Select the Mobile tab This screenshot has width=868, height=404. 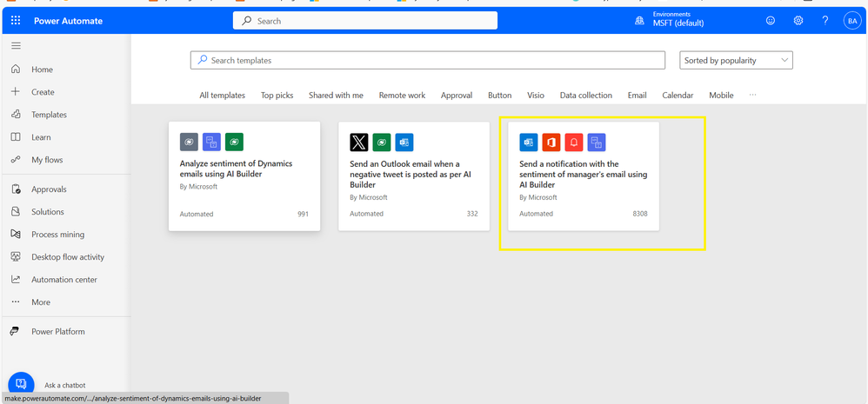pos(721,95)
